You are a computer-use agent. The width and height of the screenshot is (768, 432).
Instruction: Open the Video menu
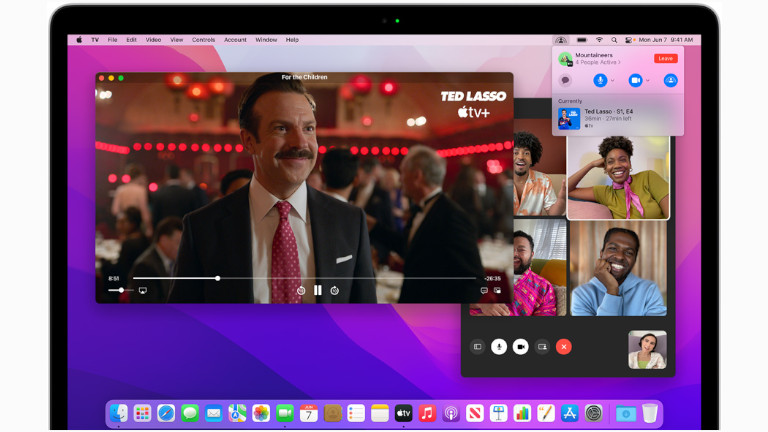point(153,40)
